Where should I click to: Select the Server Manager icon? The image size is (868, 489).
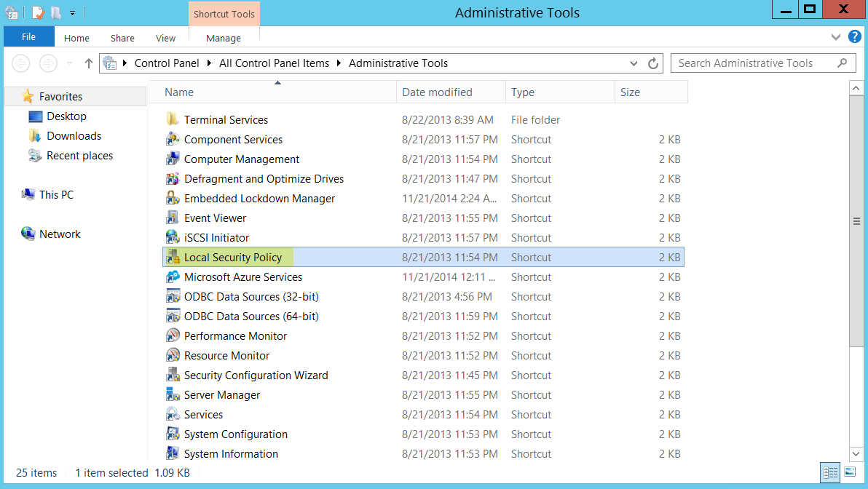[x=173, y=395]
